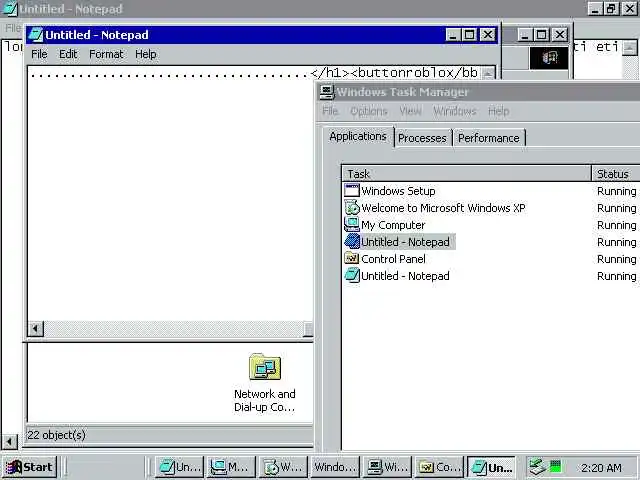Click the Windows logo throbber icon
The width and height of the screenshot is (640, 480).
pyautogui.click(x=549, y=58)
